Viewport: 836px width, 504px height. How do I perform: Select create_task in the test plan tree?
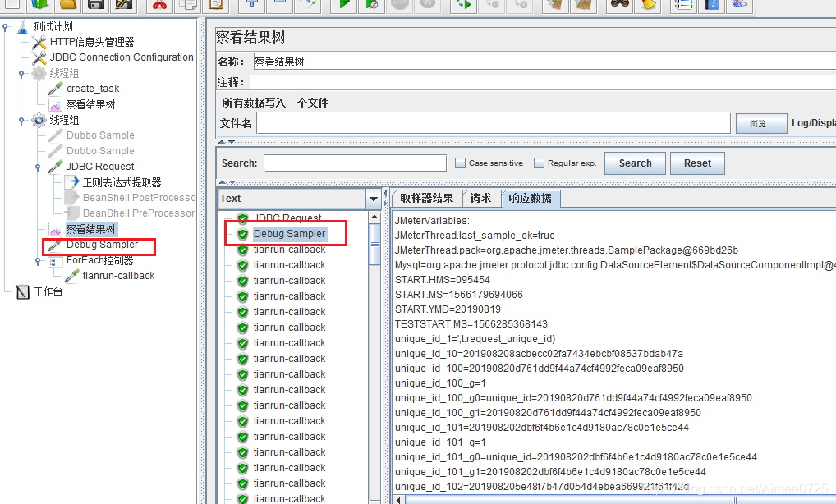93,89
